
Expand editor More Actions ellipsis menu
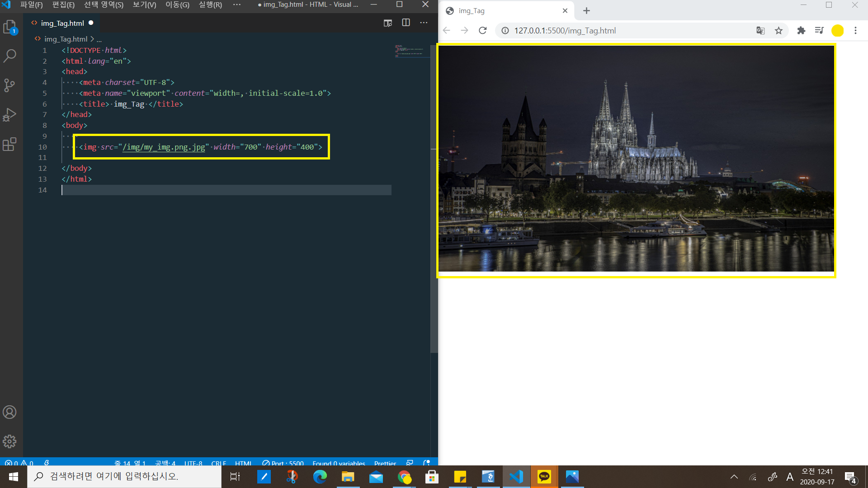point(424,23)
